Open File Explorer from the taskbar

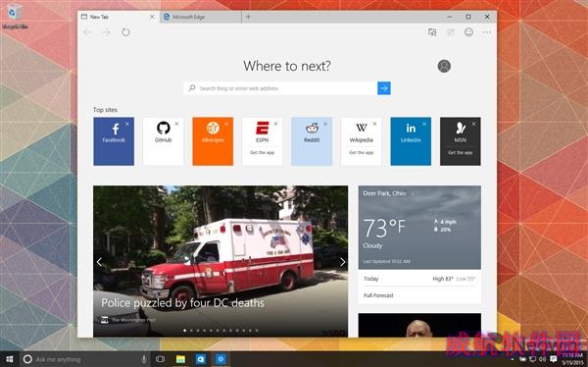coord(180,359)
